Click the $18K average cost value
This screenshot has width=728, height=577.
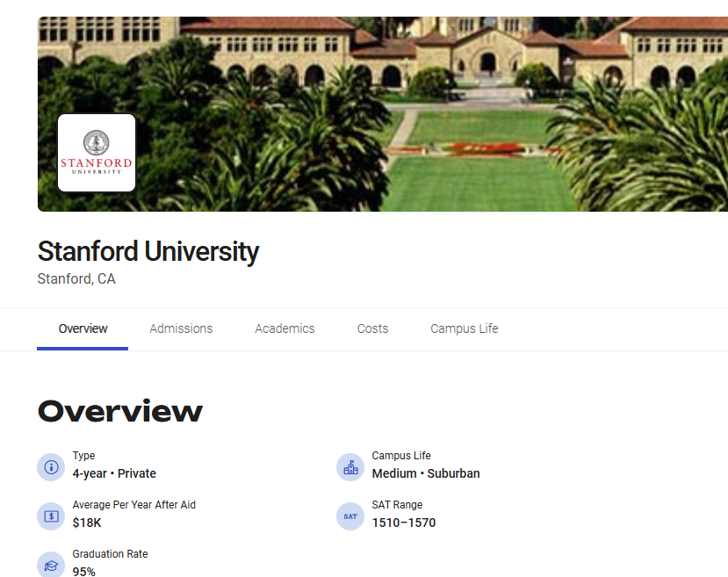pos(87,523)
